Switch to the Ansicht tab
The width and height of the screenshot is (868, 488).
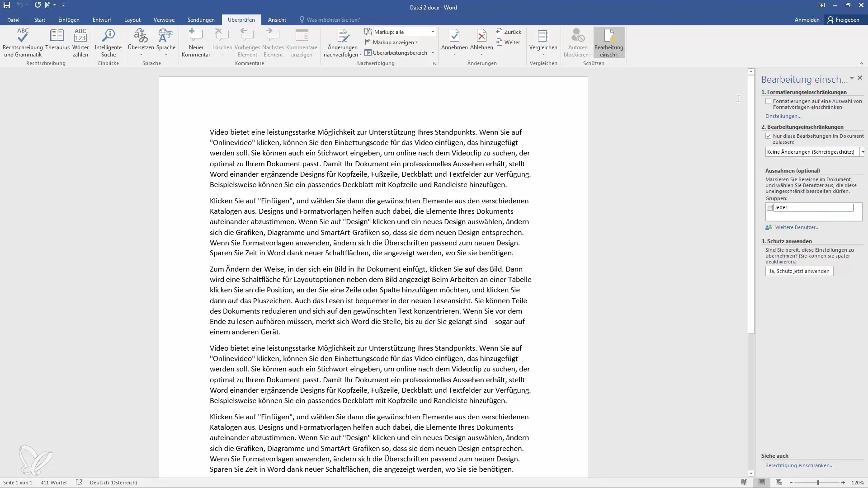(x=277, y=20)
